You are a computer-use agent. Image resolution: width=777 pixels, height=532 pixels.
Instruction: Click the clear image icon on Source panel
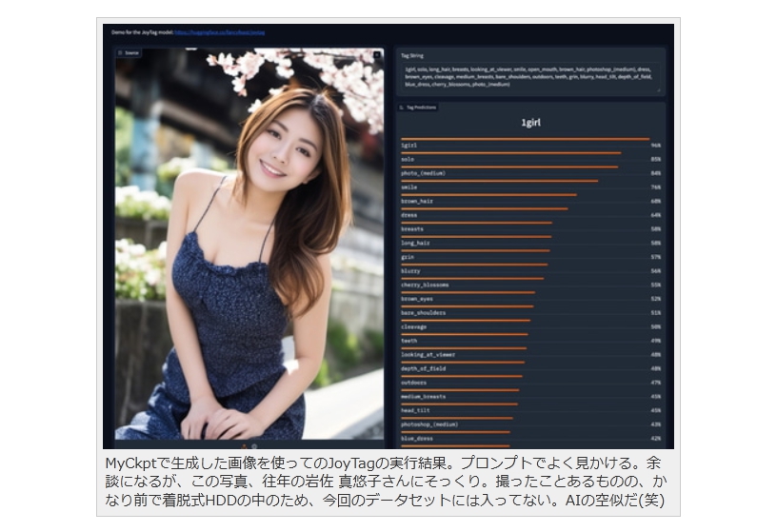click(376, 56)
